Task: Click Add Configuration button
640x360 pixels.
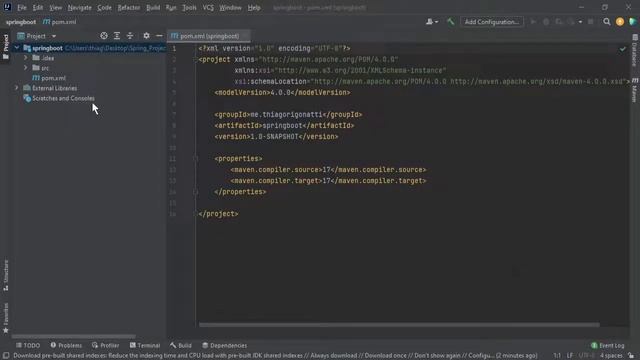Action: [x=492, y=22]
